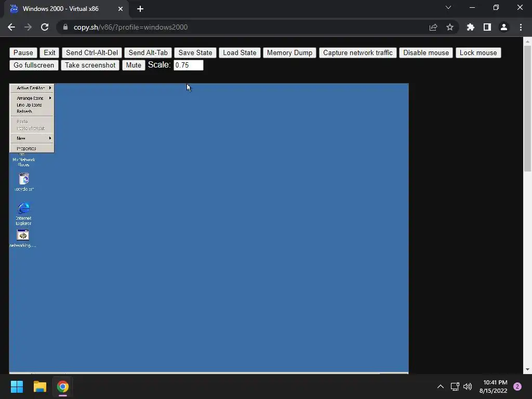This screenshot has height=399, width=532.
Task: Click Load State button
Action: point(240,52)
